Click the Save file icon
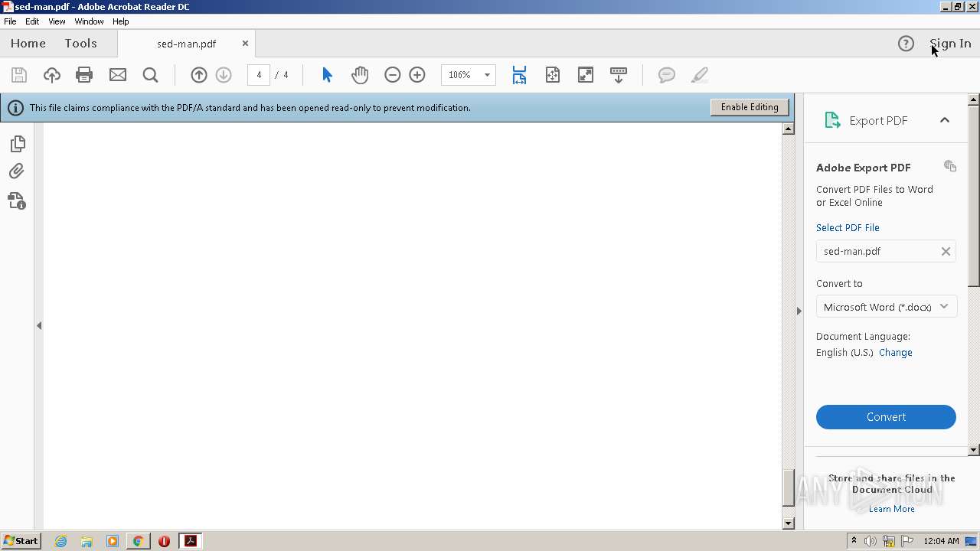980x551 pixels. 19,75
